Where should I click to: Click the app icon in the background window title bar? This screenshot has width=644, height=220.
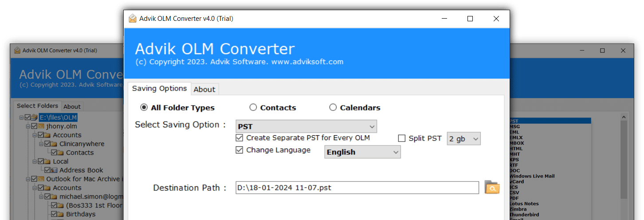coord(17,51)
